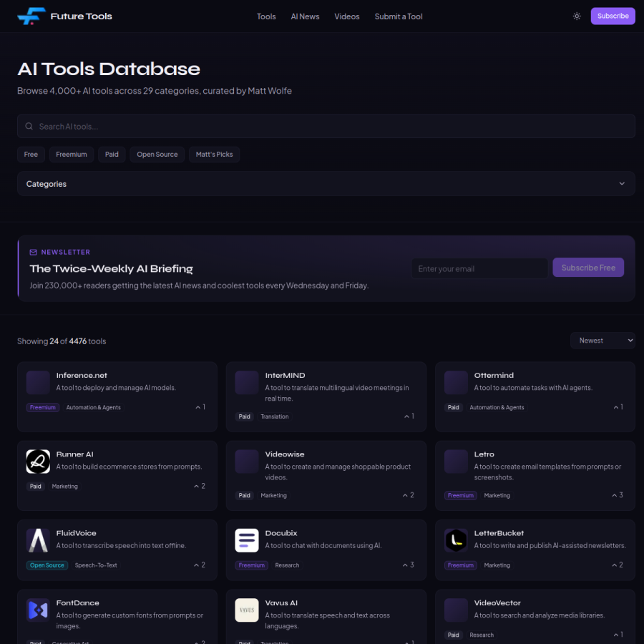Click the Ottermind placeholder thumbnail
This screenshot has height=644, width=644.
pos(456,382)
